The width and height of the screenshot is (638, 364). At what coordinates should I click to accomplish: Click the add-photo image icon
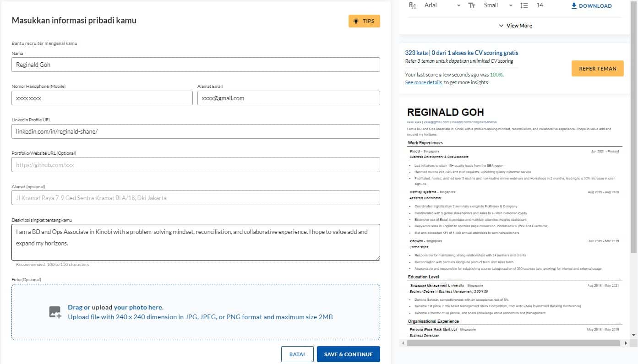click(55, 312)
